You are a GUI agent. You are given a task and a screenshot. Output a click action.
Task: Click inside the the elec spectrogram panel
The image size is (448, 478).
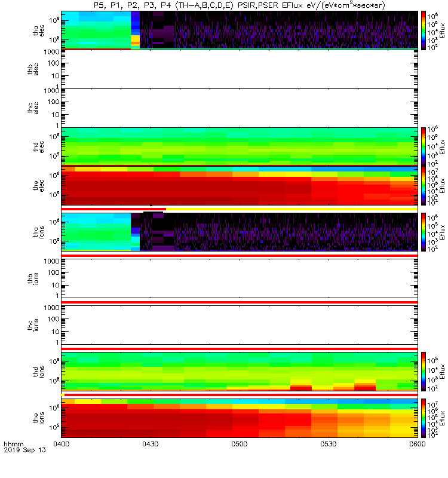240,185
